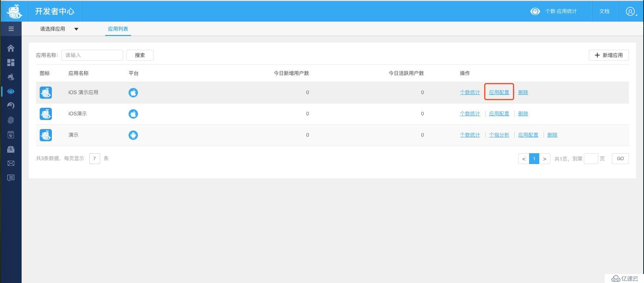The image size is (644, 283).
Task: Click the per-page count box showing 7
Action: point(94,159)
